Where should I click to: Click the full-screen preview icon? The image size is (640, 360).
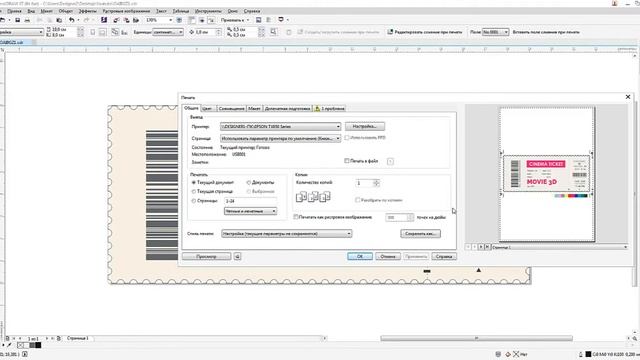180,20
